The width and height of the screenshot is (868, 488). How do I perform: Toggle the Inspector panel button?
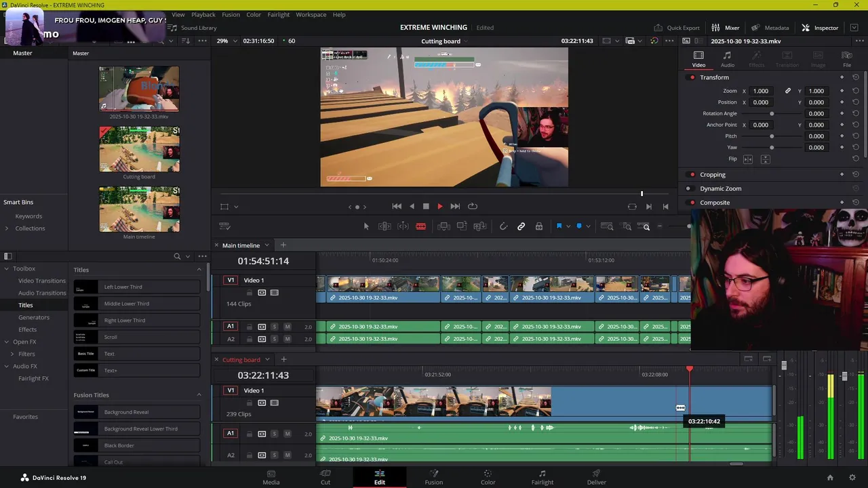pos(820,28)
